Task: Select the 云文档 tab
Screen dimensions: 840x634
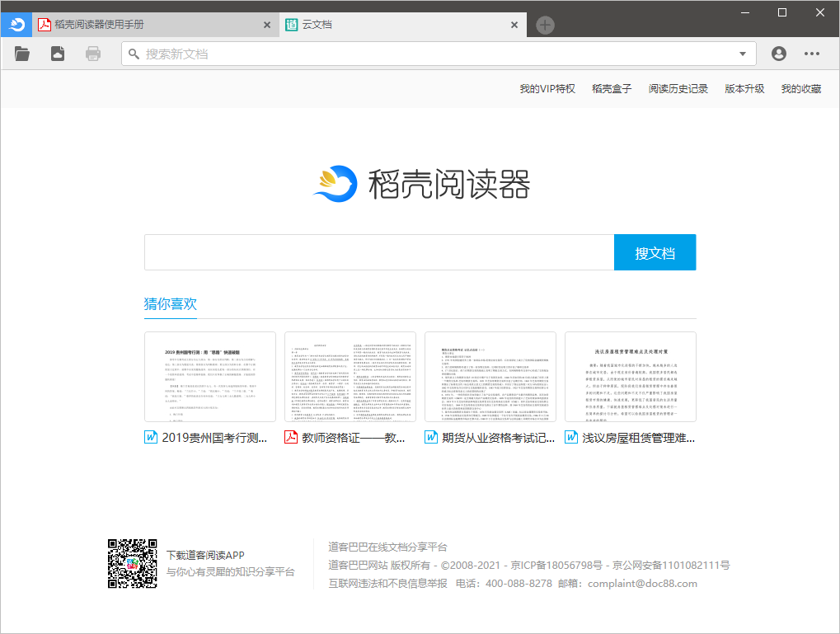Action: pos(396,26)
